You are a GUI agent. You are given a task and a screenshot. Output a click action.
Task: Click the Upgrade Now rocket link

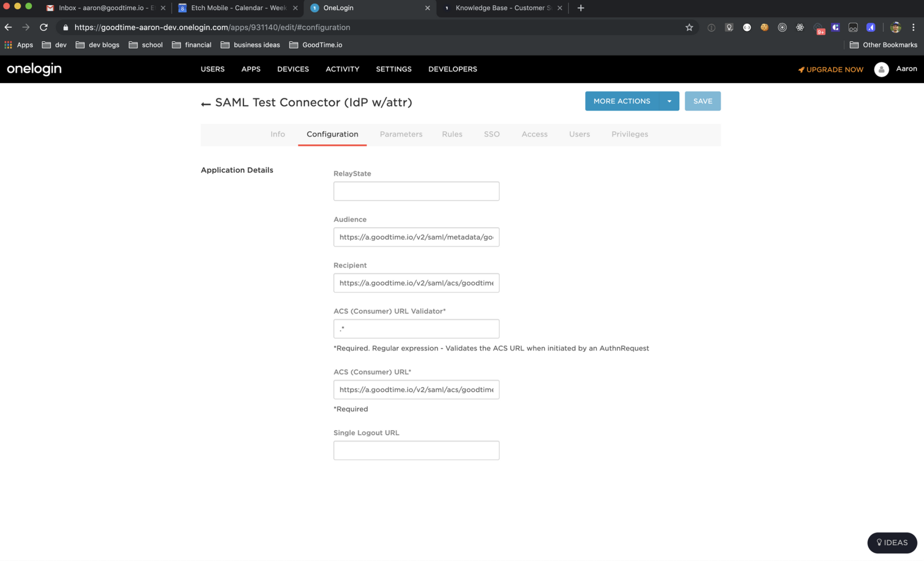point(830,69)
